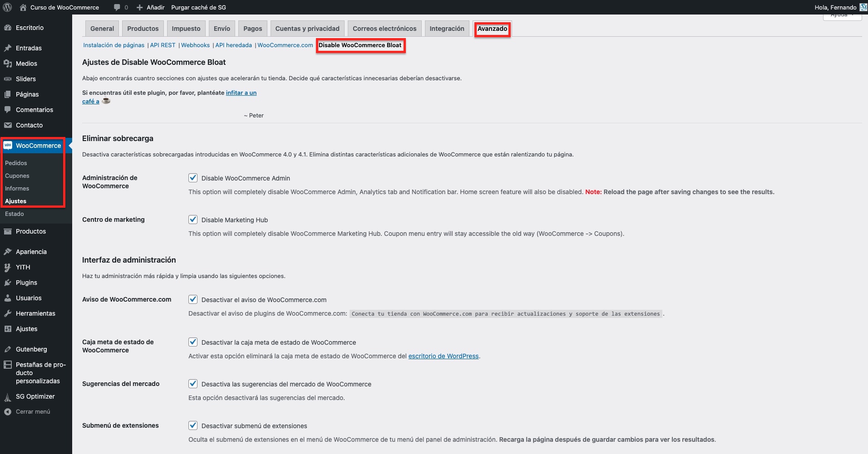The height and width of the screenshot is (454, 868).
Task: Toggle Desactivar la caja meta de estado checkbox
Action: [x=193, y=342]
